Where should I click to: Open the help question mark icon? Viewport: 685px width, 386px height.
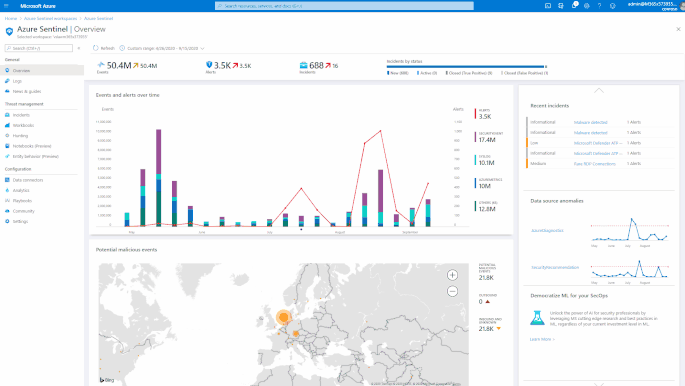point(599,6)
